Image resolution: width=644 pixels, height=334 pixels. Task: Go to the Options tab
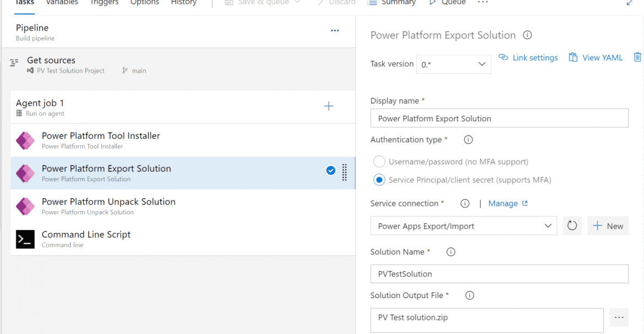(145, 2)
